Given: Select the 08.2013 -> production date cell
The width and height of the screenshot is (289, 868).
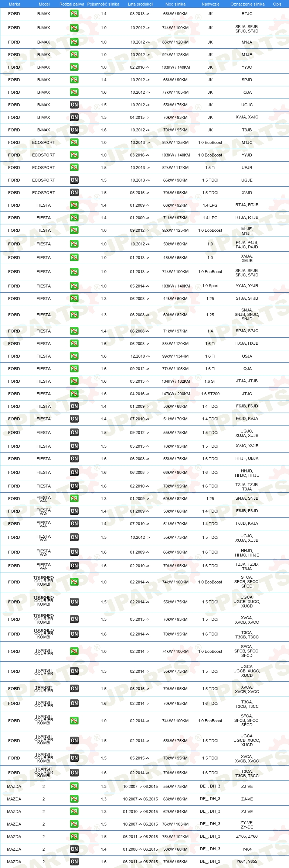Looking at the screenshot, I should [x=140, y=14].
